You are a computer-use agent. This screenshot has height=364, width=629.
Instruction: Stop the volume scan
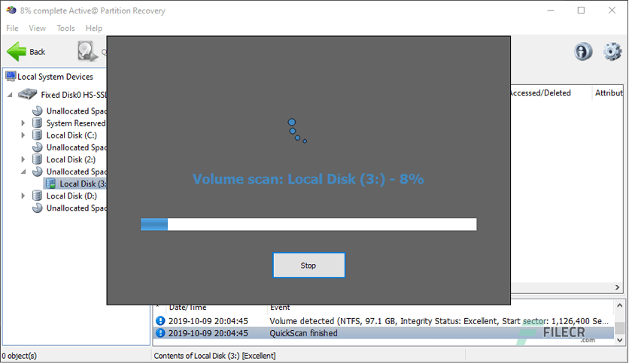pyautogui.click(x=309, y=265)
